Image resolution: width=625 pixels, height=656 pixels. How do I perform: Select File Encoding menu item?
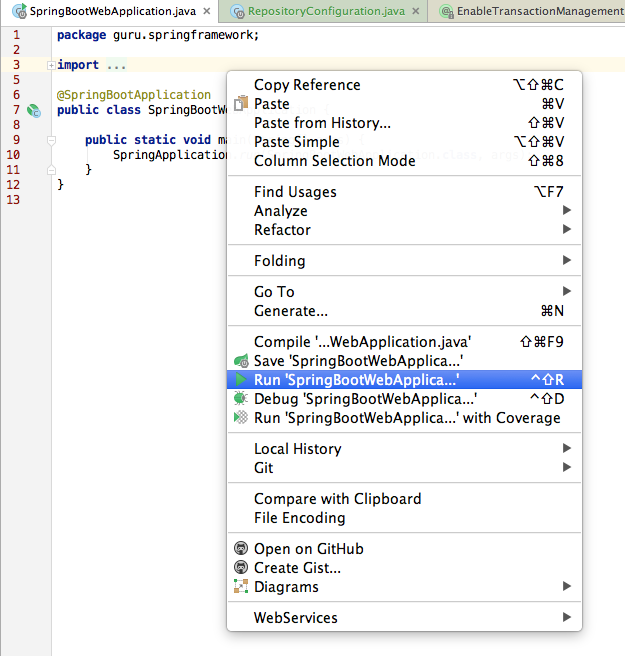(404, 518)
